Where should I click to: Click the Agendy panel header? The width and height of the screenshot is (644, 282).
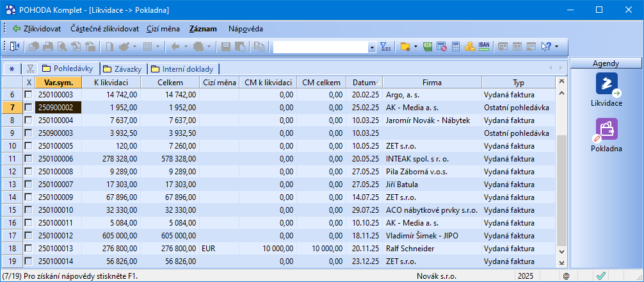pos(606,63)
